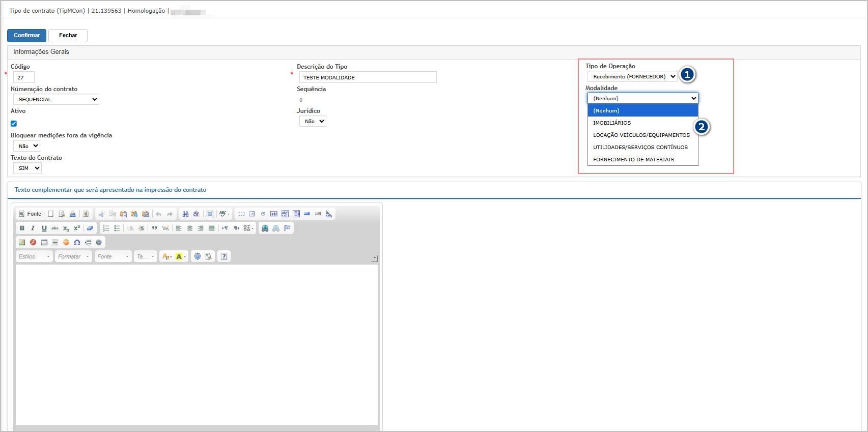This screenshot has width=868, height=432.
Task: Select the FORNECIMENTO DE MATERIAIS option
Action: click(x=643, y=159)
